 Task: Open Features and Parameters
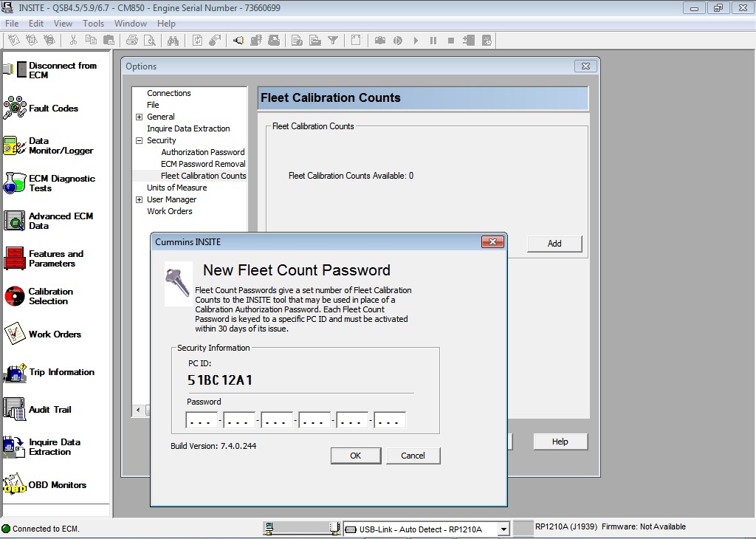click(44, 258)
